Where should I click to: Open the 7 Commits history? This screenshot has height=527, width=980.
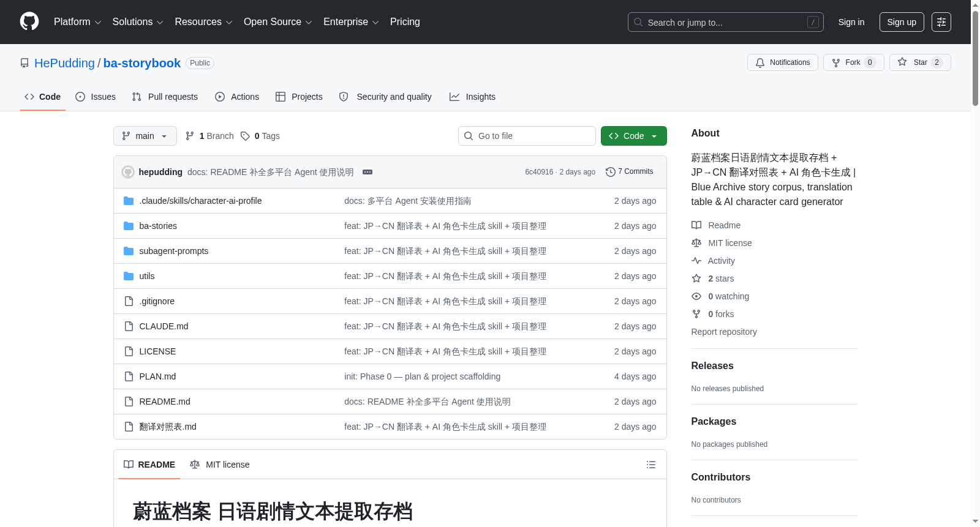(x=629, y=171)
